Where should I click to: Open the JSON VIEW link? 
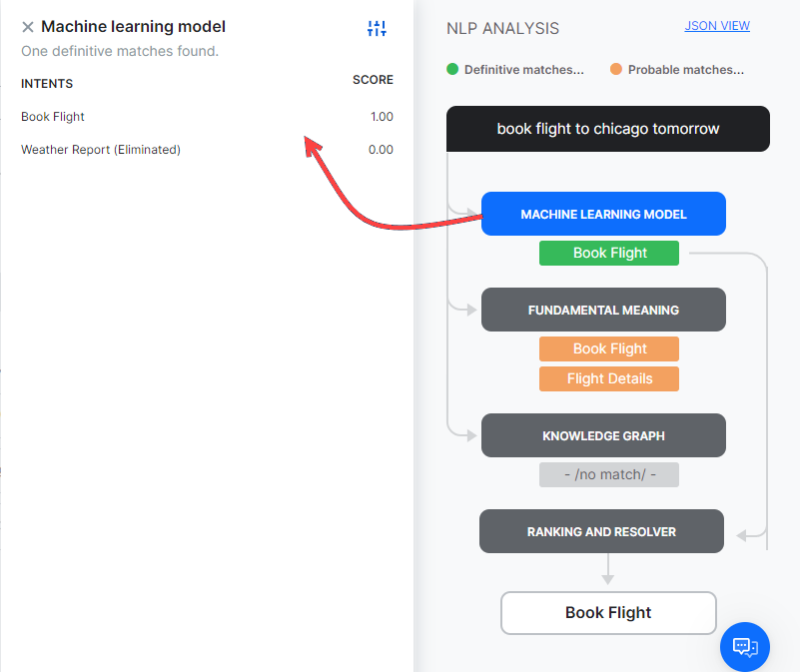coord(717,26)
